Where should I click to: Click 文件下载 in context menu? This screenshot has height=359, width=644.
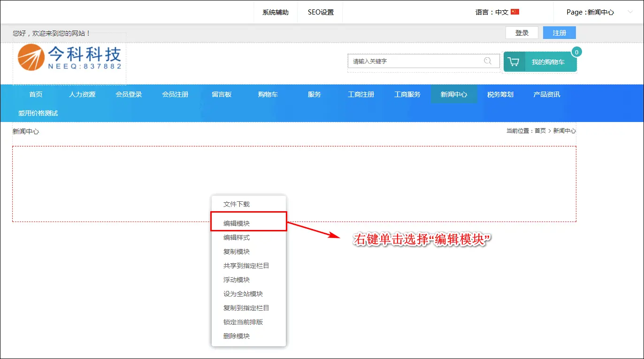tap(237, 204)
